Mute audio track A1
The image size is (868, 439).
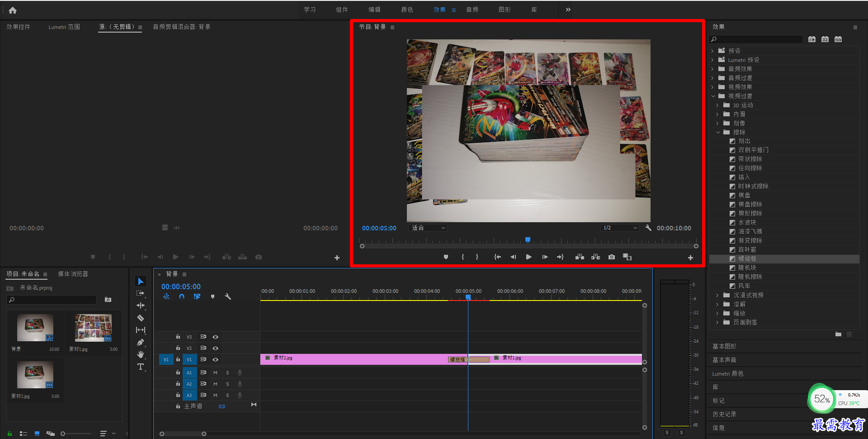click(215, 373)
